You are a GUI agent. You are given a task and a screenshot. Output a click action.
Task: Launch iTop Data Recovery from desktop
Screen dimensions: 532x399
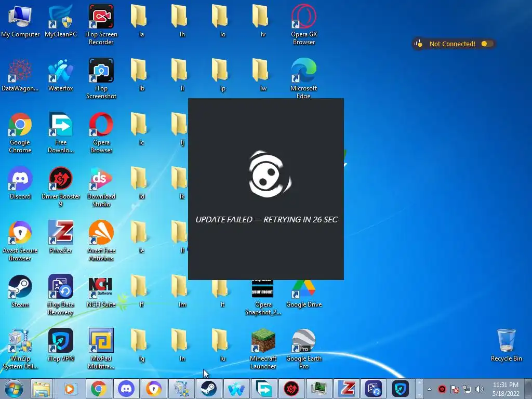point(61,295)
